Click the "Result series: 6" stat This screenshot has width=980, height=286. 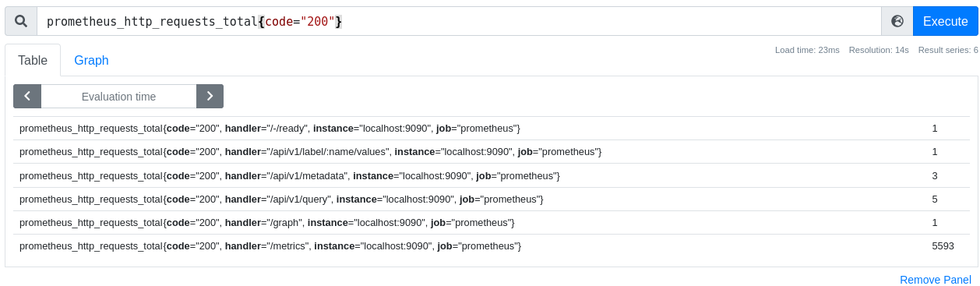click(948, 50)
